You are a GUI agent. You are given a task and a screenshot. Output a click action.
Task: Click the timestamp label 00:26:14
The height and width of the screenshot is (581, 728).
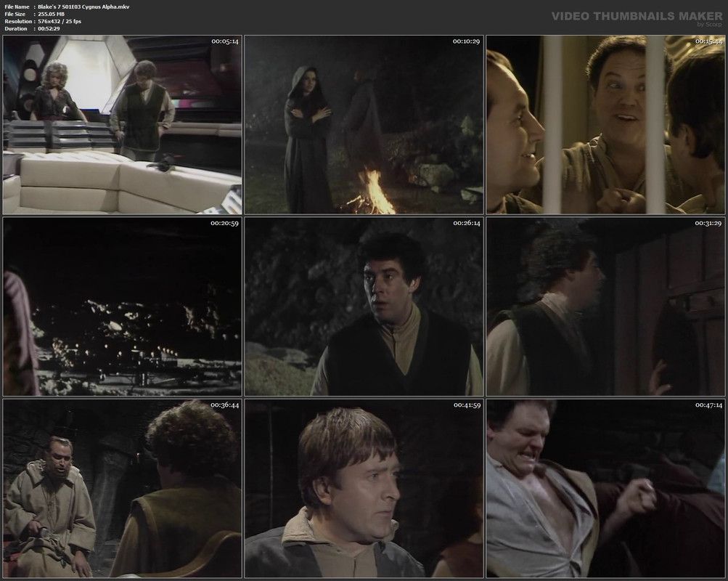coord(467,224)
